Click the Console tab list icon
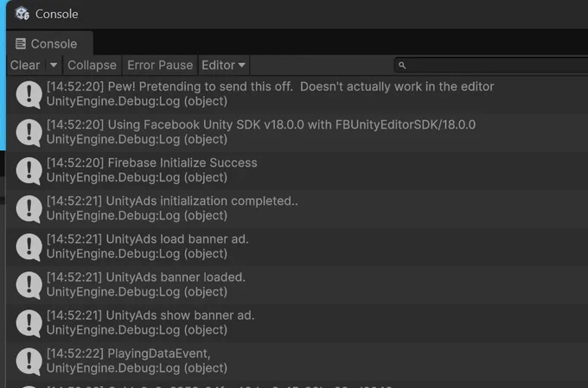 pos(21,44)
